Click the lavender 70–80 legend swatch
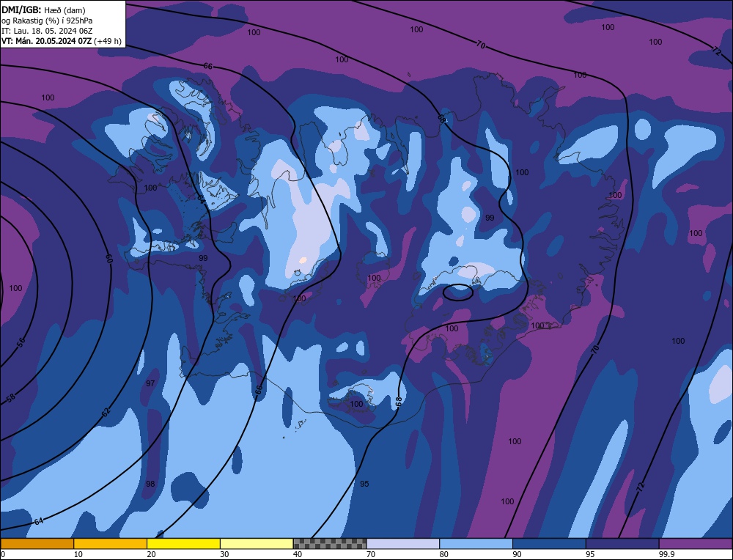Viewport: 733px width, 560px height. [403, 543]
